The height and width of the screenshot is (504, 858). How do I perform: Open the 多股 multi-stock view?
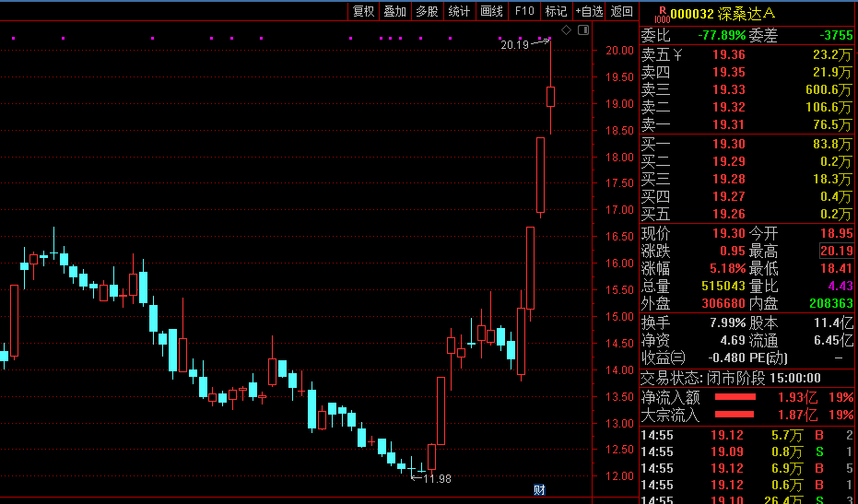[427, 11]
